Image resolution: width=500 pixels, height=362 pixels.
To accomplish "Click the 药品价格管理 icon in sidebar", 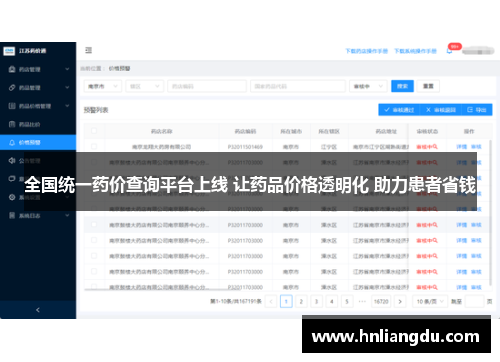I will point(12,106).
